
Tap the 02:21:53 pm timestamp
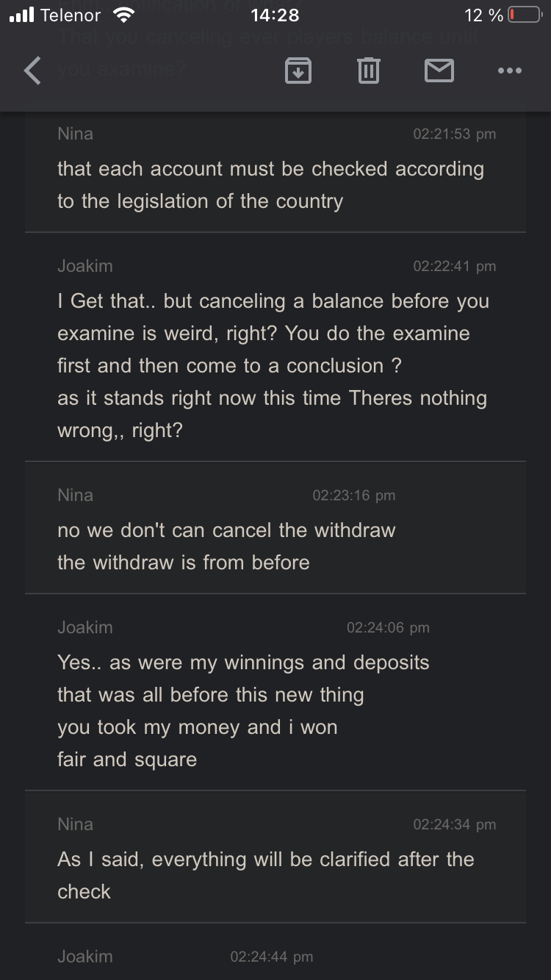coord(454,134)
